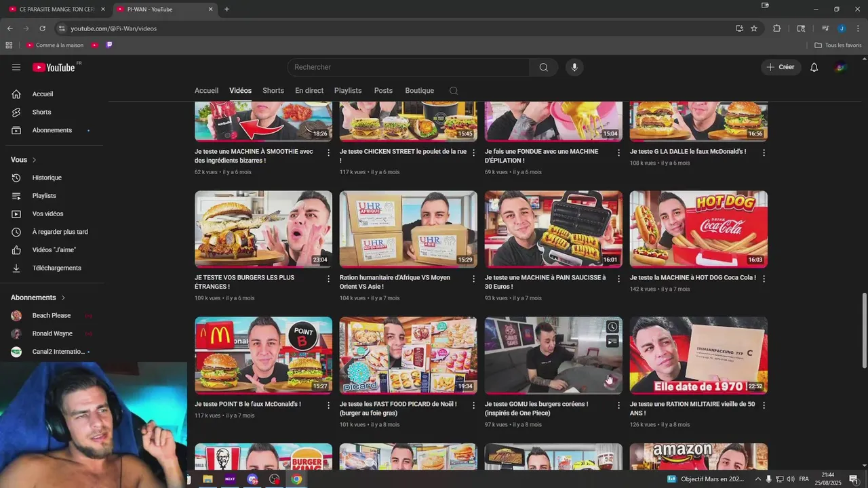Go back in Chrome

(9, 28)
